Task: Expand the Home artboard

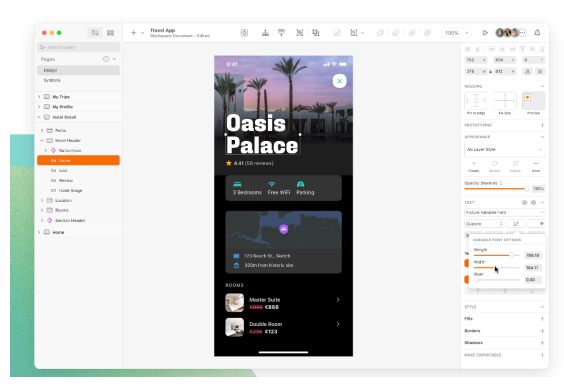Action: pyautogui.click(x=39, y=232)
